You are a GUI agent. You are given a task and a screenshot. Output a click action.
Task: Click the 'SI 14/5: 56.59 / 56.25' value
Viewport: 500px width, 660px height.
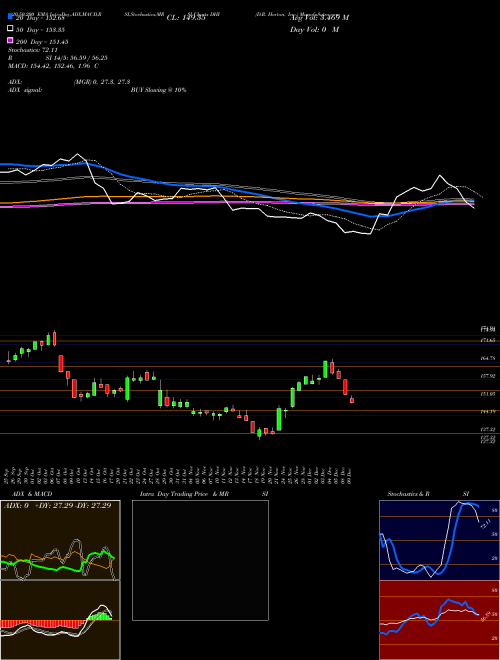(77, 58)
